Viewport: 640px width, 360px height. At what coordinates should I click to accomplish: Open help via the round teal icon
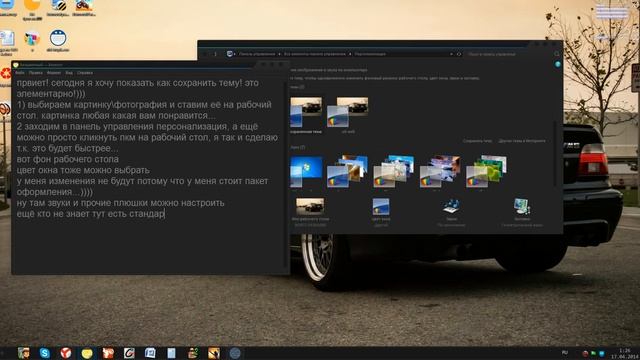tap(558, 64)
